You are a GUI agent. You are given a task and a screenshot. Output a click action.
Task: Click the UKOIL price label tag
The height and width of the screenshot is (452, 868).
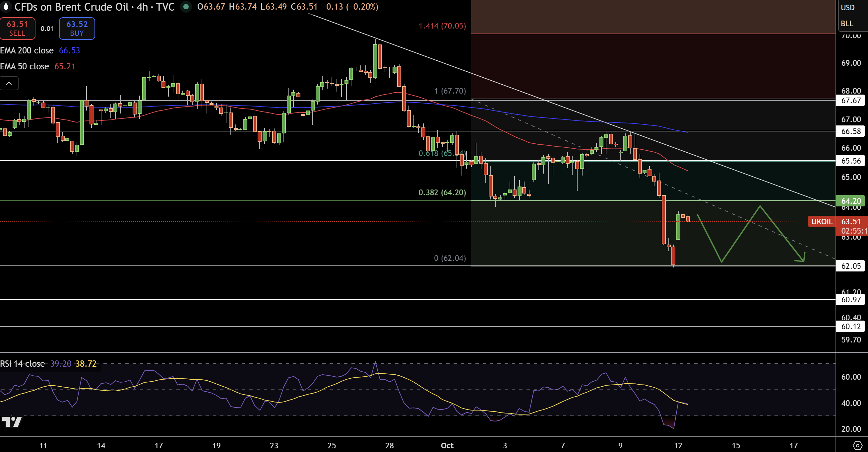click(822, 222)
